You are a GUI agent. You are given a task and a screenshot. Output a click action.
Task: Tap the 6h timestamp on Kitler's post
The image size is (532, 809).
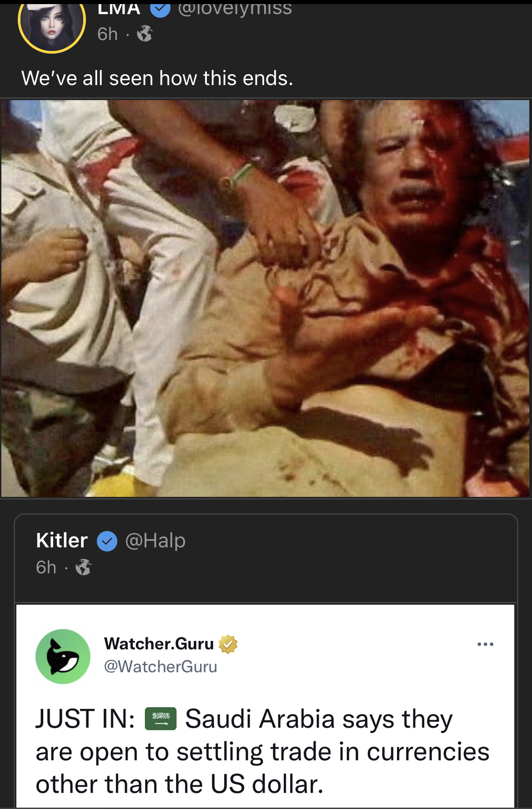click(46, 567)
